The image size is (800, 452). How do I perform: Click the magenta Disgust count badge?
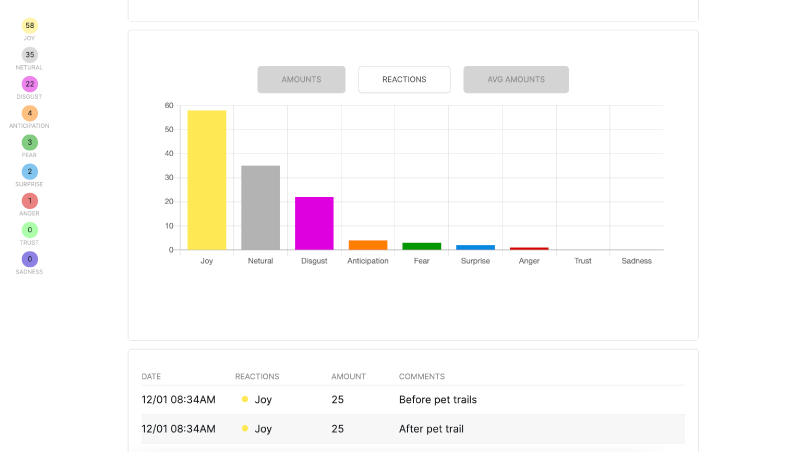coord(30,84)
